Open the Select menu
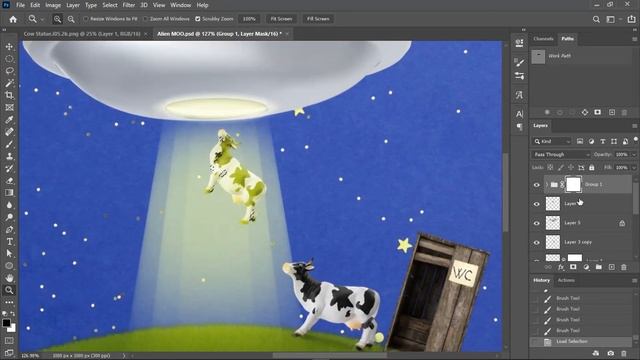640x360 pixels. [x=110, y=5]
